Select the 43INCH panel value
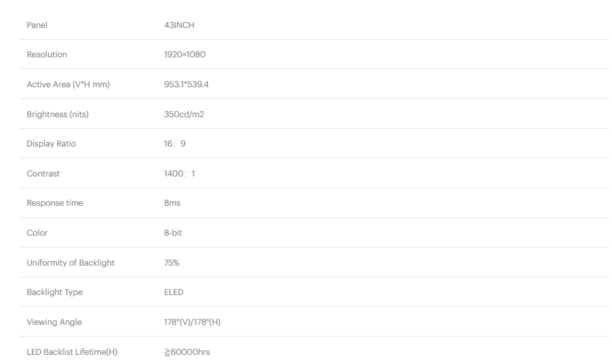 [179, 25]
